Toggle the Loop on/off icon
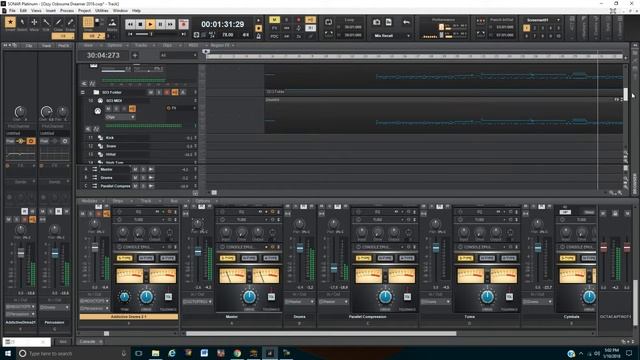The image size is (640, 360). coord(329,22)
